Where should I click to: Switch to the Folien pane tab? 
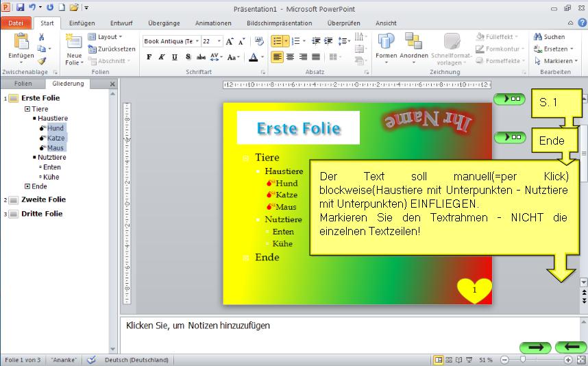(x=23, y=84)
